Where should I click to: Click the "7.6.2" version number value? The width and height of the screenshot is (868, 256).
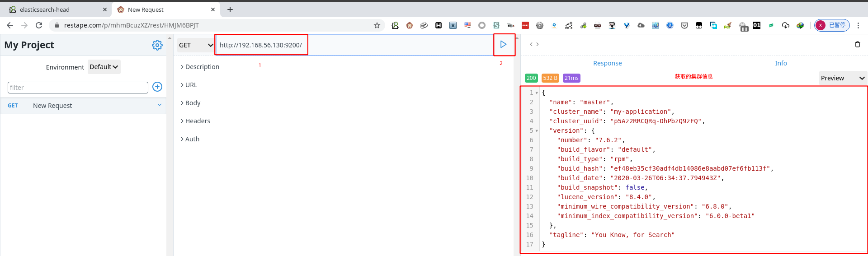tap(609, 140)
